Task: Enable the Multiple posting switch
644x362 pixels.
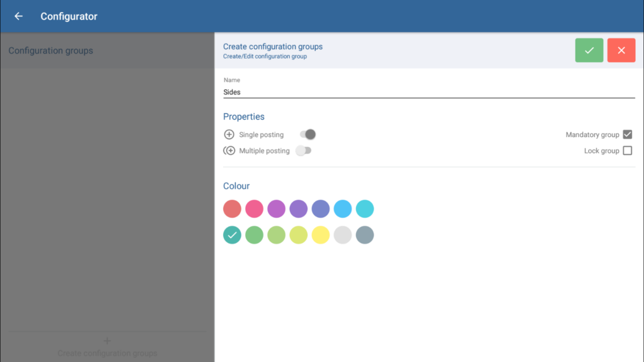Action: point(304,151)
